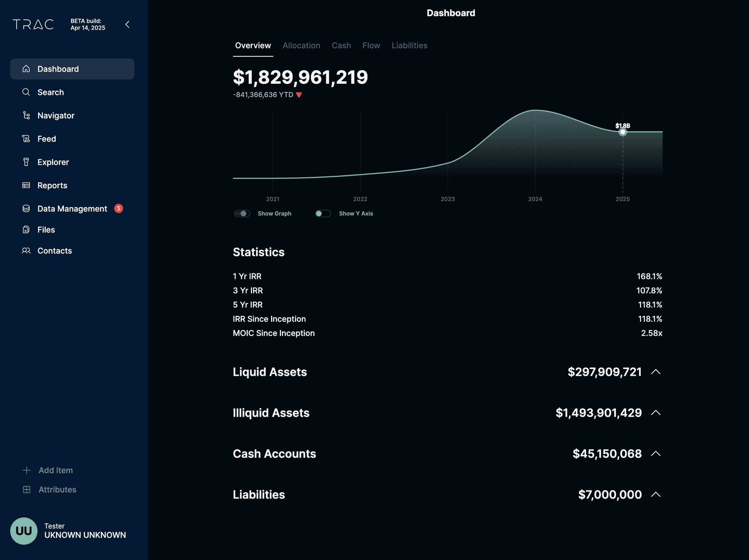The height and width of the screenshot is (560, 749).
Task: Collapse the Cash Accounts section chevron
Action: point(656,454)
